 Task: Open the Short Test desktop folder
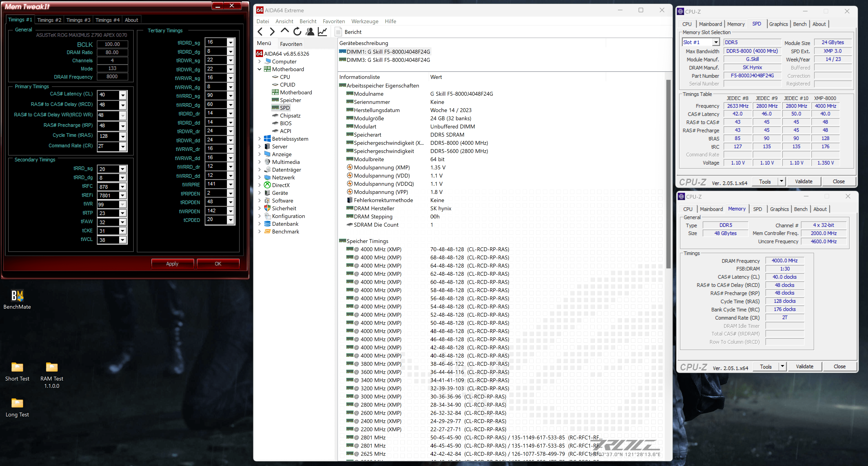(17, 372)
